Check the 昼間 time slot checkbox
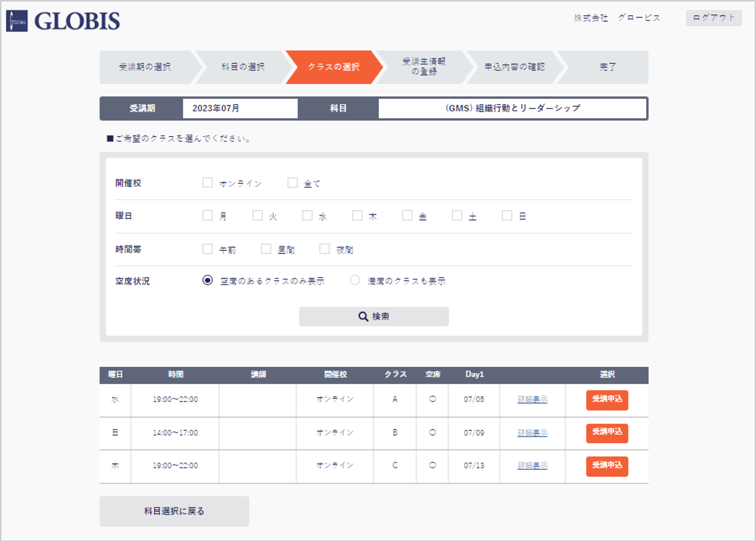 [x=266, y=249]
